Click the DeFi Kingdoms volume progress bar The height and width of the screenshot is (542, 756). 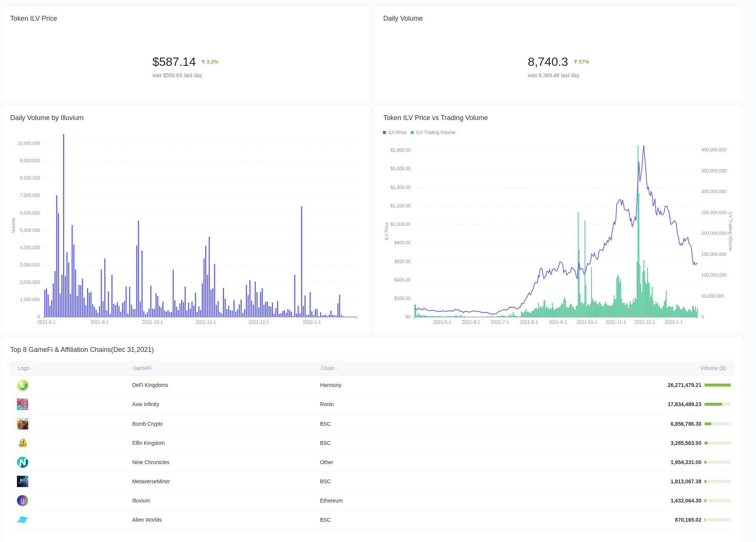click(717, 385)
